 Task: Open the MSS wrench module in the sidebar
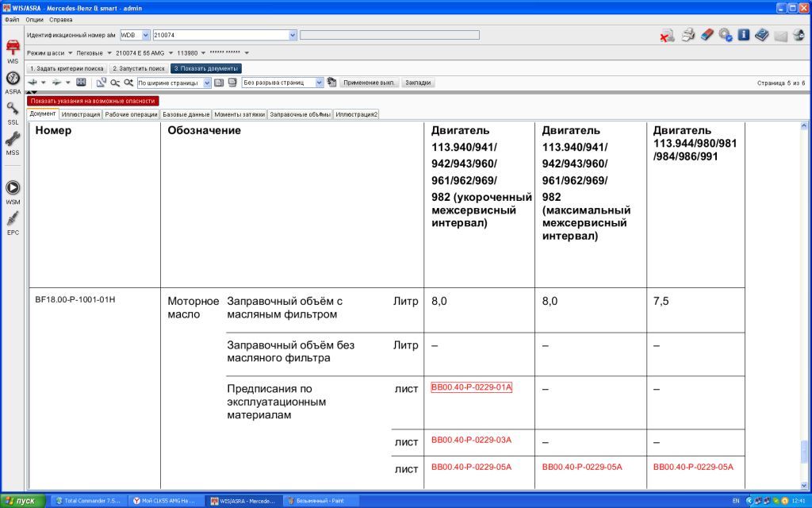[13, 143]
